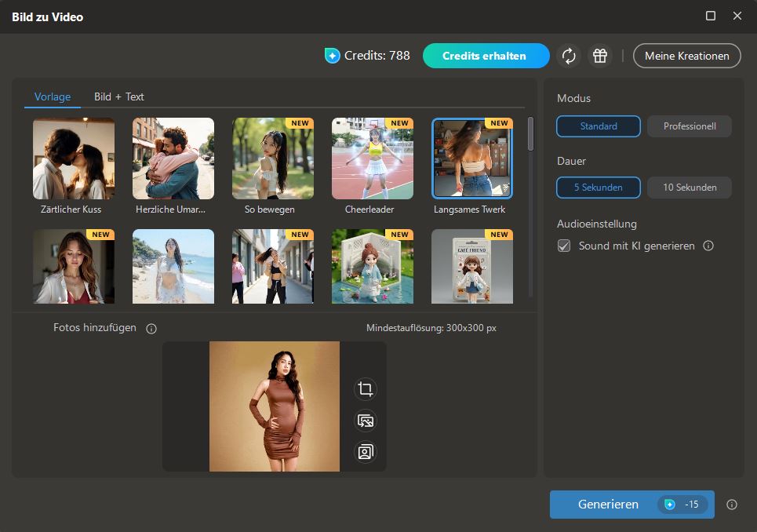Refresh credits with the circular arrows icon
This screenshot has width=757, height=532.
point(569,56)
